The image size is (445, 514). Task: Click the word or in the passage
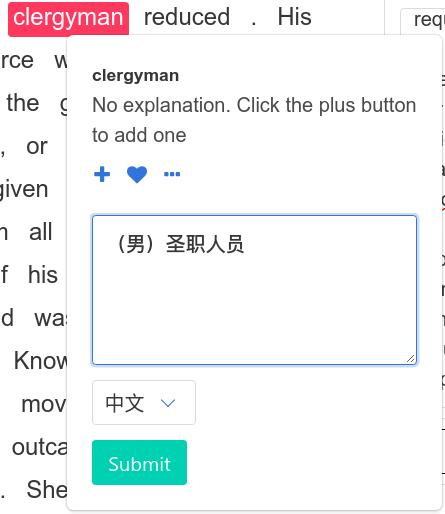(x=37, y=147)
